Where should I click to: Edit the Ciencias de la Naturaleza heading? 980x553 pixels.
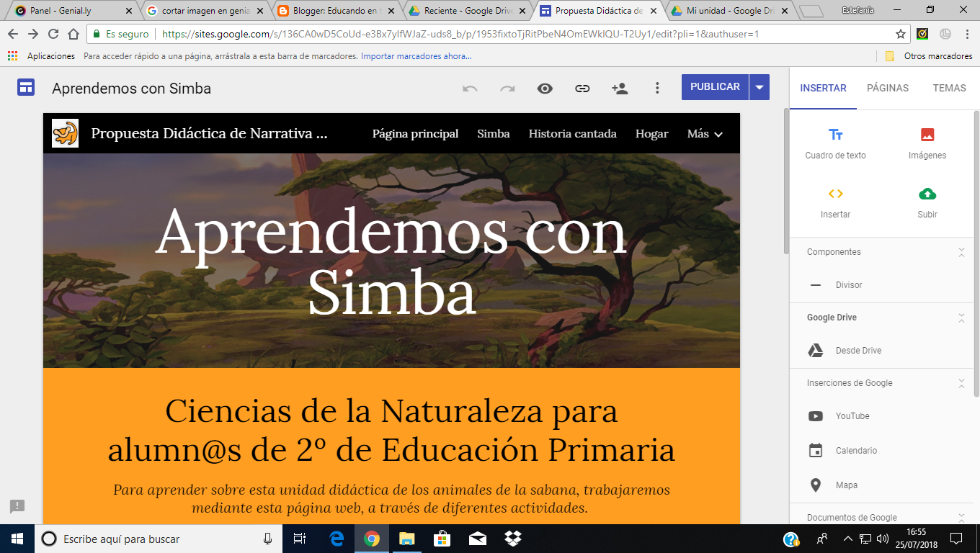click(391, 431)
